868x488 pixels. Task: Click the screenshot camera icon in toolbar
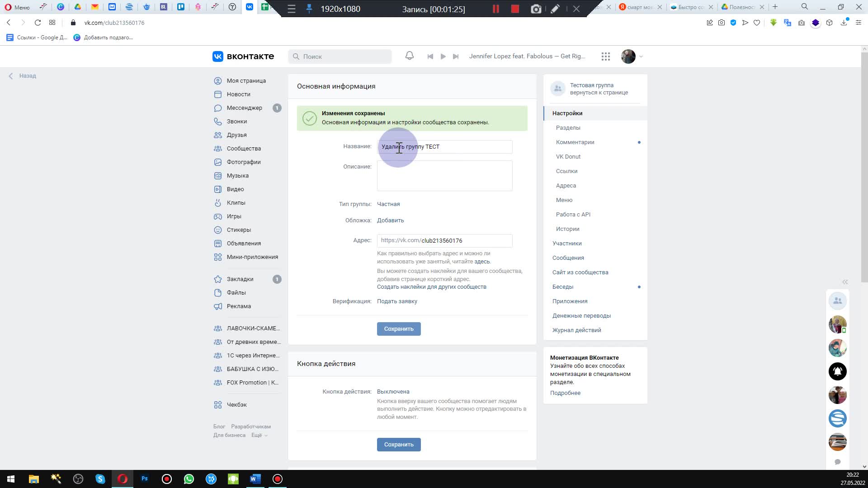535,8
